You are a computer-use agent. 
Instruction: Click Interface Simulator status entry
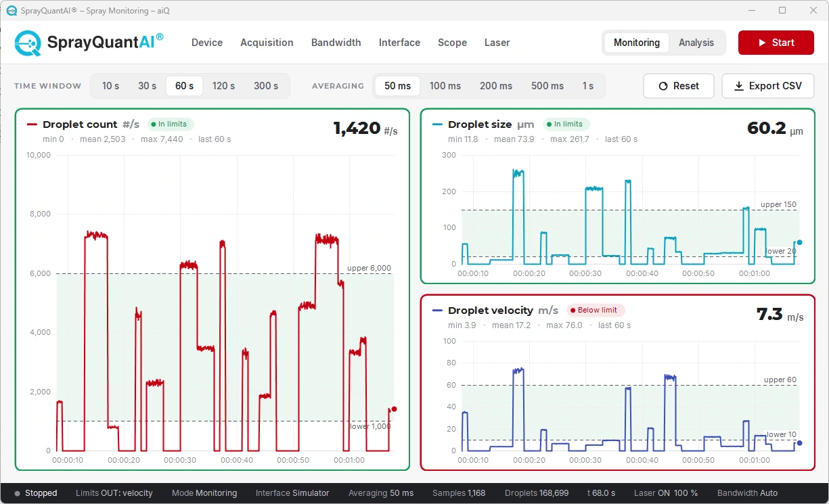pyautogui.click(x=292, y=493)
